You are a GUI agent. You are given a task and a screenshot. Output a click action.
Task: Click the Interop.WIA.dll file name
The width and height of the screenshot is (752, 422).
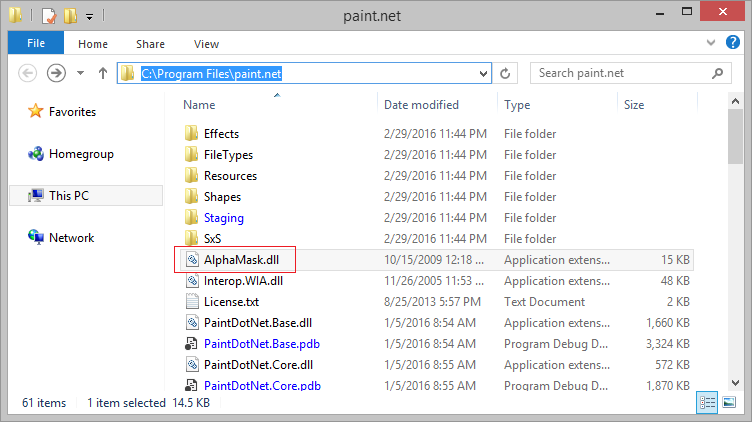(x=243, y=281)
